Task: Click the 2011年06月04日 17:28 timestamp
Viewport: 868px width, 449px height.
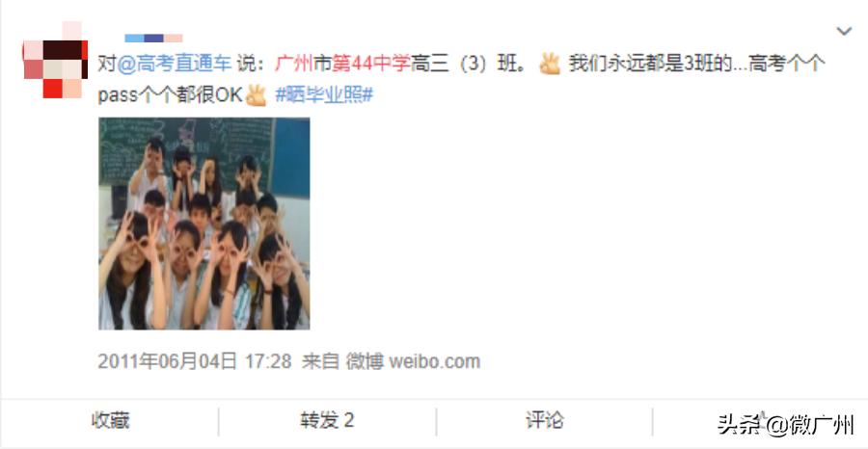Action: click(x=195, y=361)
